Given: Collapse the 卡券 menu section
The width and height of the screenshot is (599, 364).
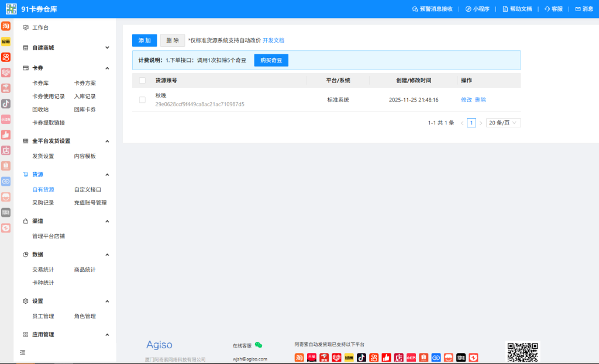Looking at the screenshot, I should (107, 68).
